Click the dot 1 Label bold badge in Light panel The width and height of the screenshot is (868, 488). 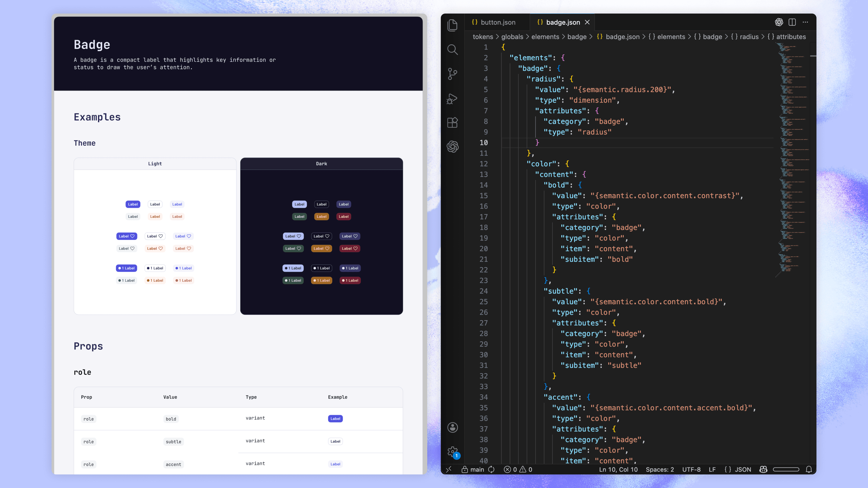(x=126, y=268)
